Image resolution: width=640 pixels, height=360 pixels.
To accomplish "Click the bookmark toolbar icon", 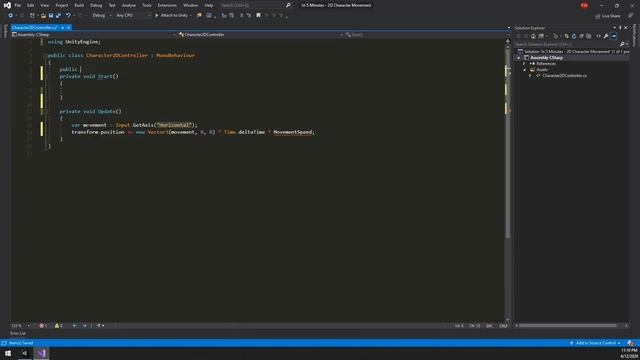I will (258, 16).
